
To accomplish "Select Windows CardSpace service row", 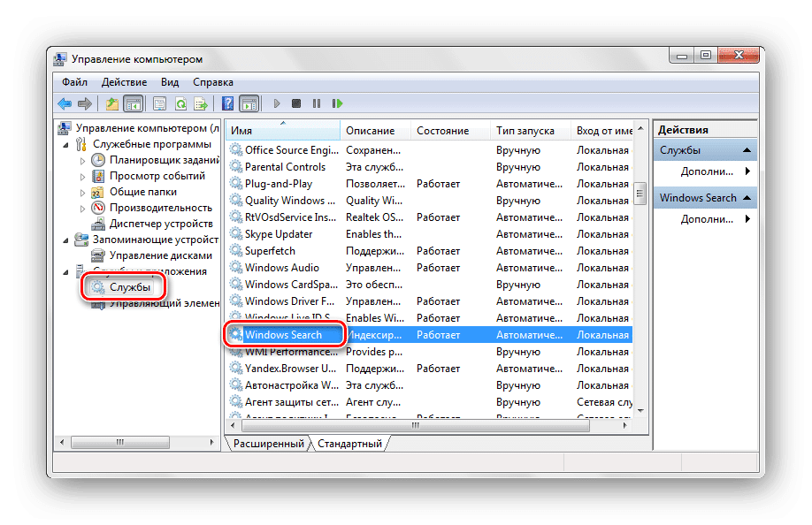I will tap(429, 285).
